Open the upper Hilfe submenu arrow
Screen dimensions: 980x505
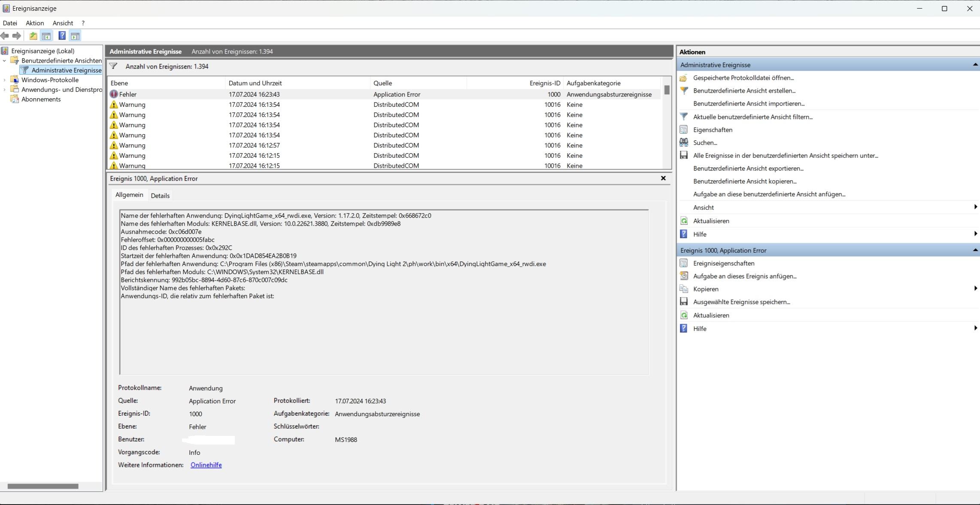(975, 234)
